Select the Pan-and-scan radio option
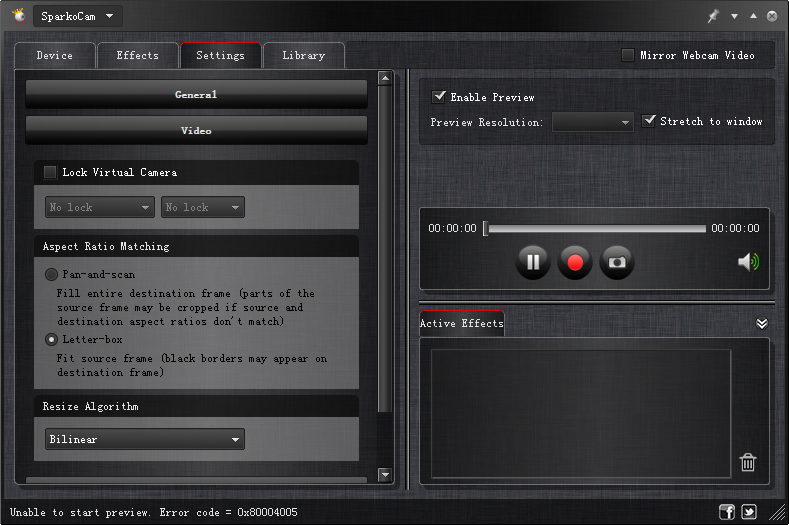This screenshot has width=789, height=525. click(x=51, y=274)
